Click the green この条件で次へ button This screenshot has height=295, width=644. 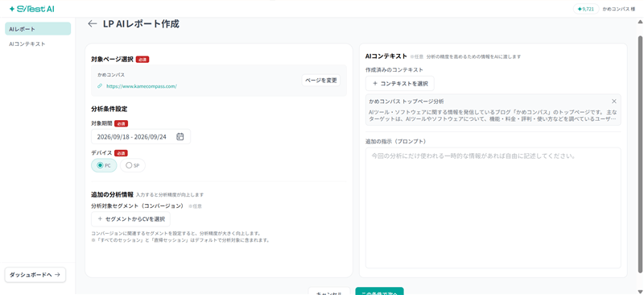[x=379, y=291]
